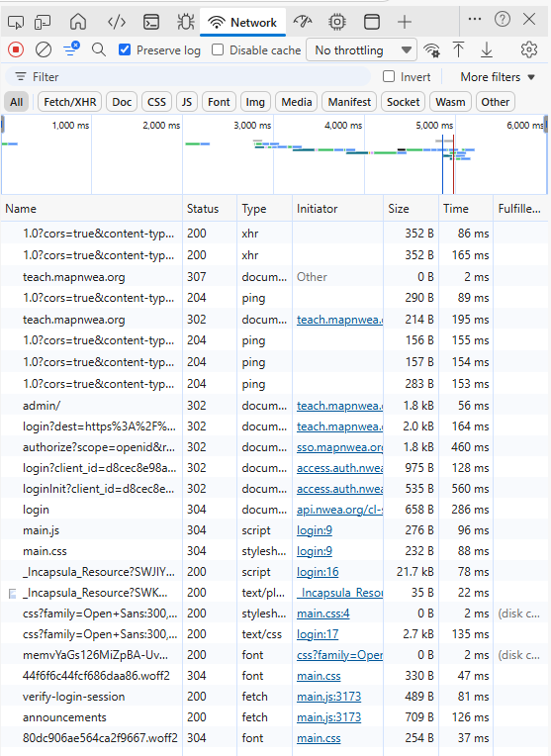Filter requests by Manifest type
551x756 pixels.
click(x=349, y=102)
